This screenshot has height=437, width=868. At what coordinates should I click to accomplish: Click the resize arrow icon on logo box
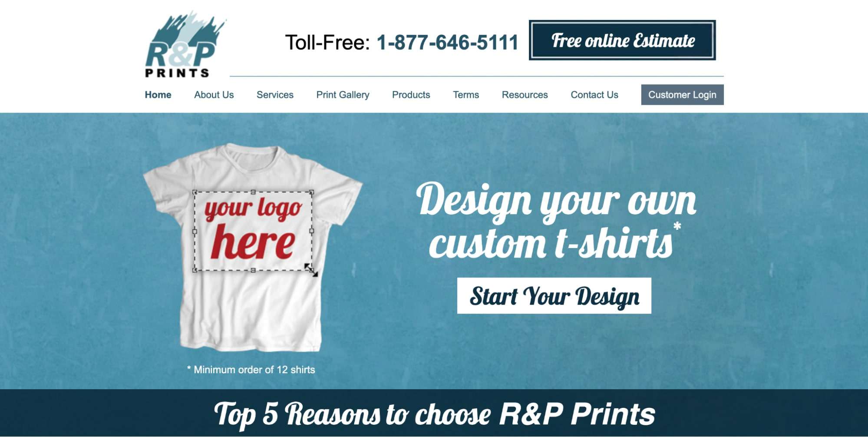tap(311, 270)
